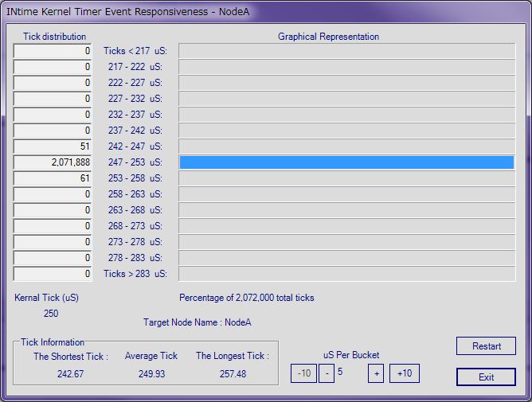
Task: Click the empty graph bar for 253 - 258 uS
Action: pos(346,178)
